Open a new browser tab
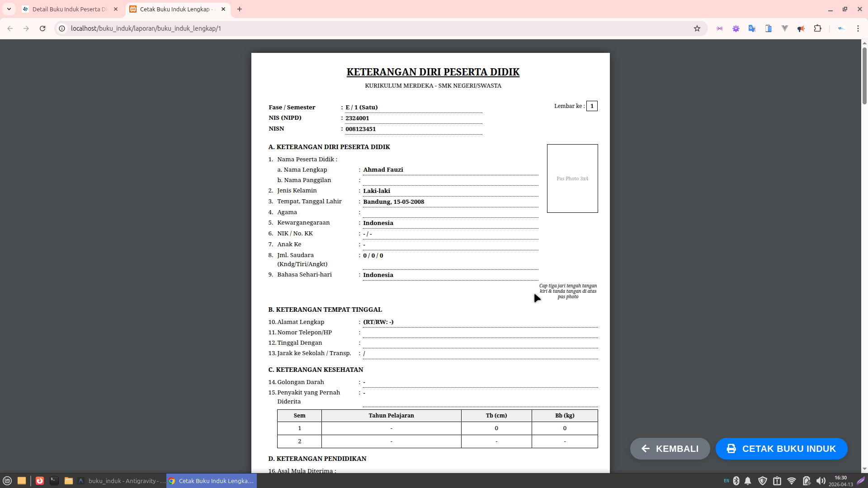 [x=240, y=9]
